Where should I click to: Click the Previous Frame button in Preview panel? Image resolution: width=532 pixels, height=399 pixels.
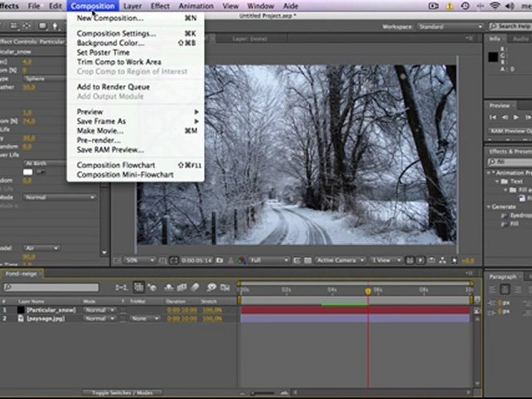[x=505, y=117]
